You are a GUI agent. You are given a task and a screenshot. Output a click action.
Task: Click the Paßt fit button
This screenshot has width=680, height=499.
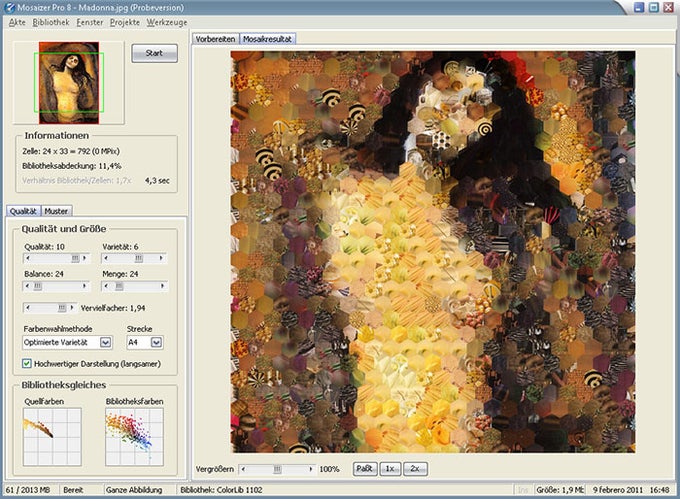tap(365, 469)
